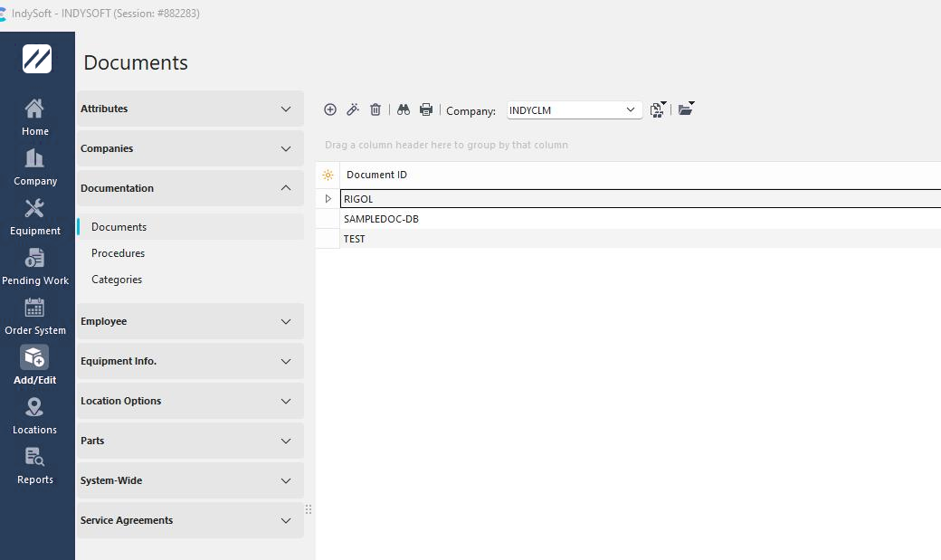Expand the Parts section
The height and width of the screenshot is (560, 941).
click(x=190, y=441)
